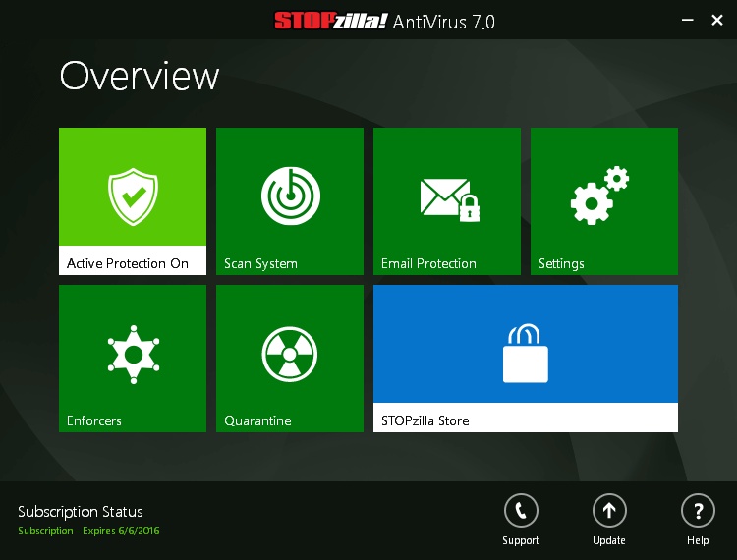Click the Help text label
This screenshot has height=560, width=737.
(698, 540)
